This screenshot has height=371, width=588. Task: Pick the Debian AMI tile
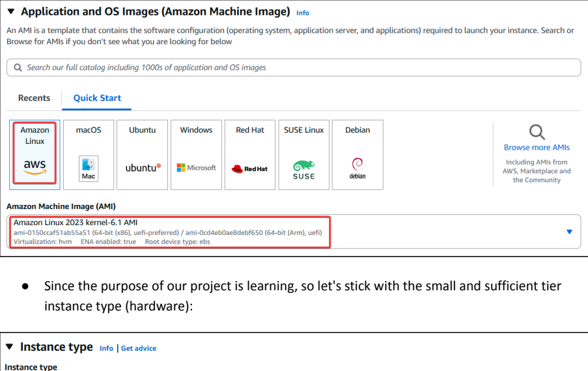point(357,155)
